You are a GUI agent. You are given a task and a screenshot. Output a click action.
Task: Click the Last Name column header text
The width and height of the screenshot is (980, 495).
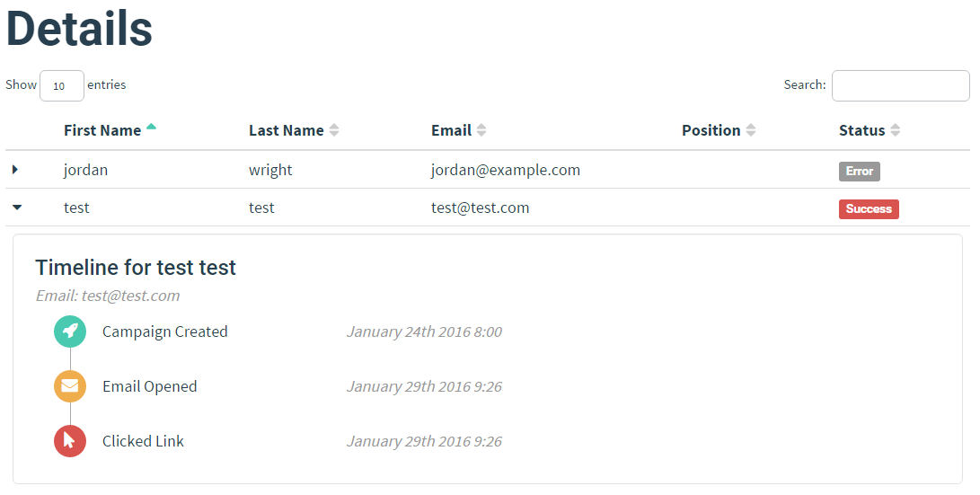(287, 130)
